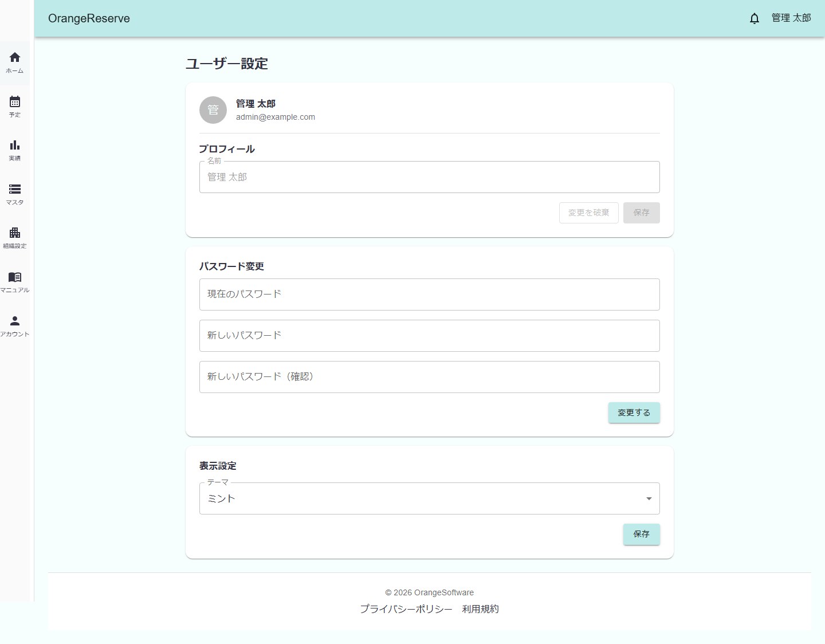Click the © 2026 OrangeSoftware footer text
Image resolution: width=825 pixels, height=644 pixels.
coord(430,592)
